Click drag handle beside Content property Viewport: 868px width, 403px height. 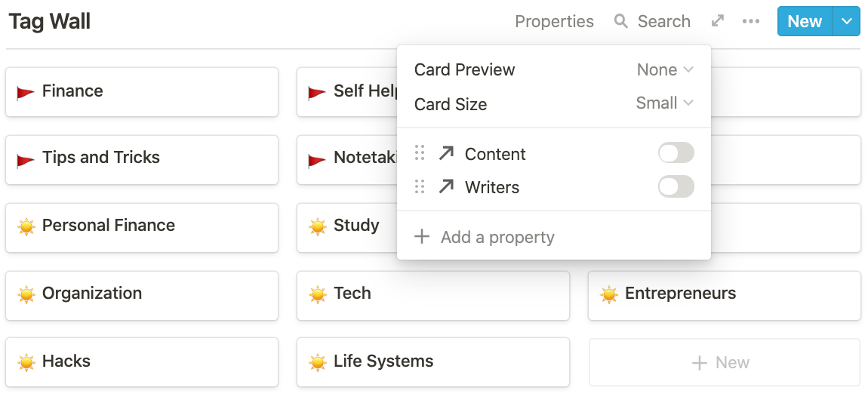[x=420, y=154]
